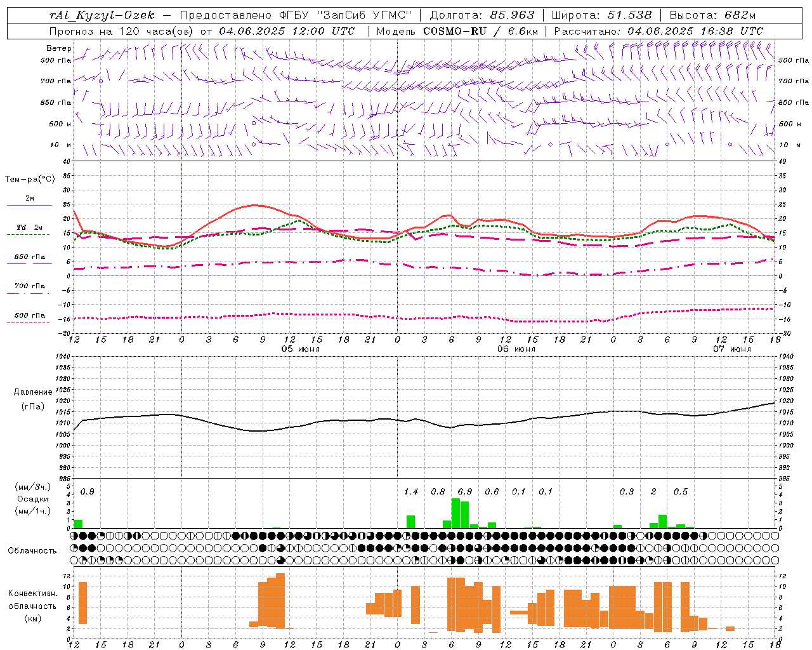Click 'Рассчитано: 04.06.2025 16:38 UTC' timestamp

[x=658, y=31]
